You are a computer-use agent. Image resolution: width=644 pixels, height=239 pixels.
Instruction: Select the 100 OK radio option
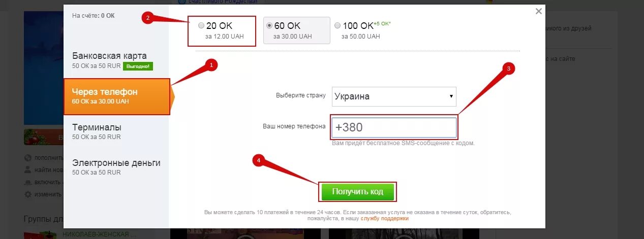[x=338, y=25]
